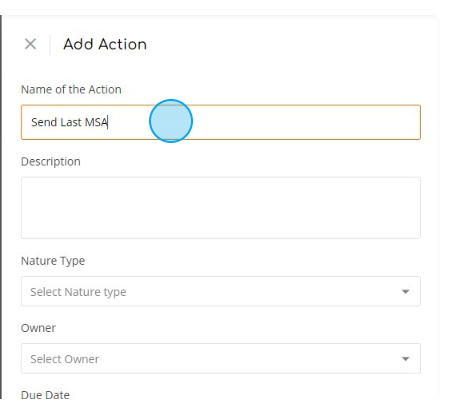This screenshot has width=450, height=400.
Task: Place cursor in 'Send Last MSA' text
Action: point(69,122)
